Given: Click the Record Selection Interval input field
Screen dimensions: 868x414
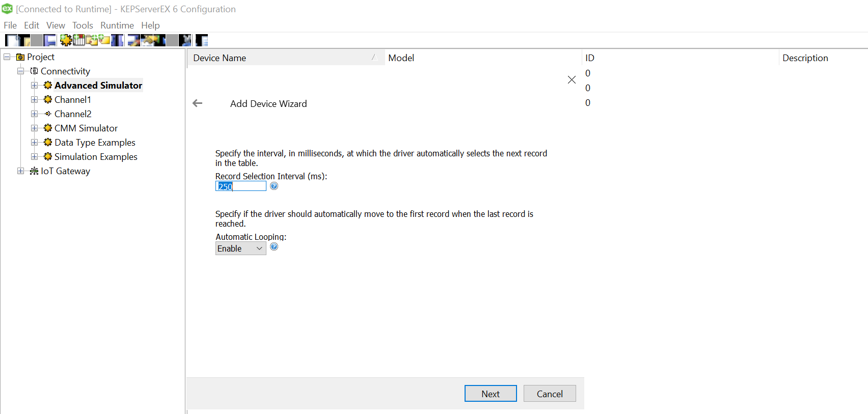Looking at the screenshot, I should (x=240, y=186).
